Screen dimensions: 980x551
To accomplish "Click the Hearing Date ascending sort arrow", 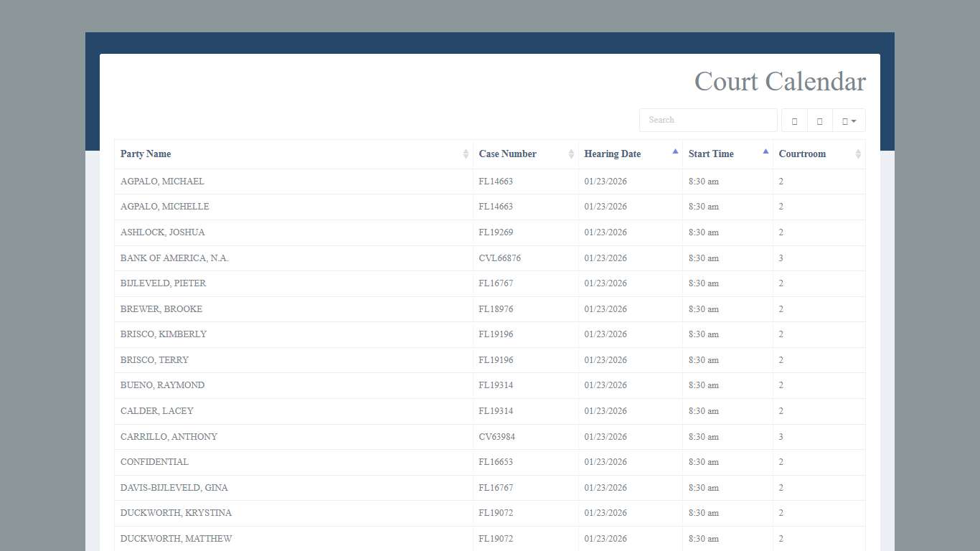I will point(675,151).
